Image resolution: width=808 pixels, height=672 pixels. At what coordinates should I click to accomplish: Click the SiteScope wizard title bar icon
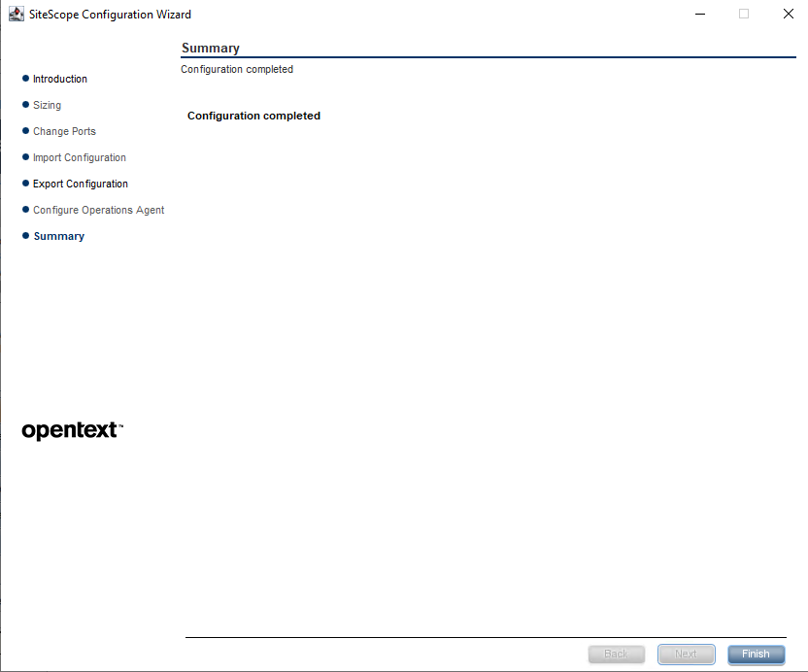point(17,14)
